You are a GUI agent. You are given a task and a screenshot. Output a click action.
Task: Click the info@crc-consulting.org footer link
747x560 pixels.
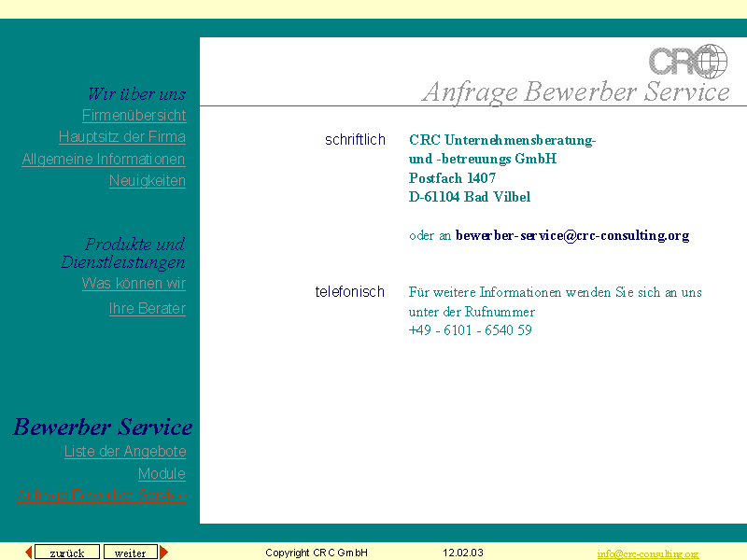tap(647, 553)
